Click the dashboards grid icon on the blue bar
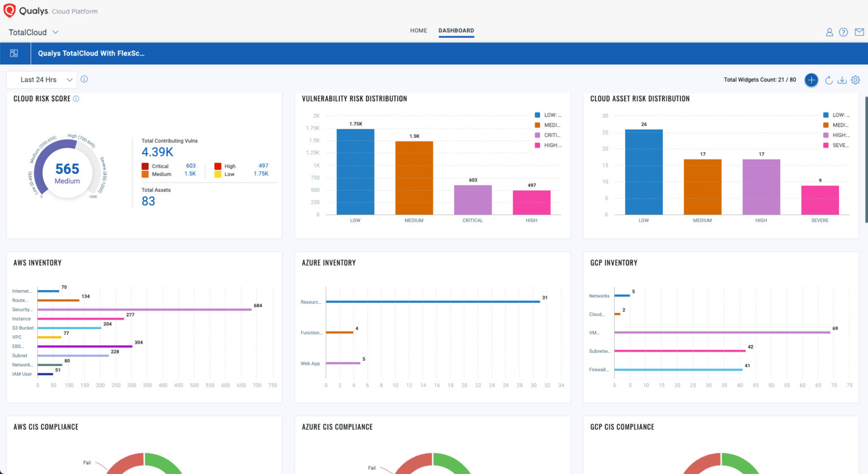This screenshot has width=868, height=474. (x=14, y=53)
